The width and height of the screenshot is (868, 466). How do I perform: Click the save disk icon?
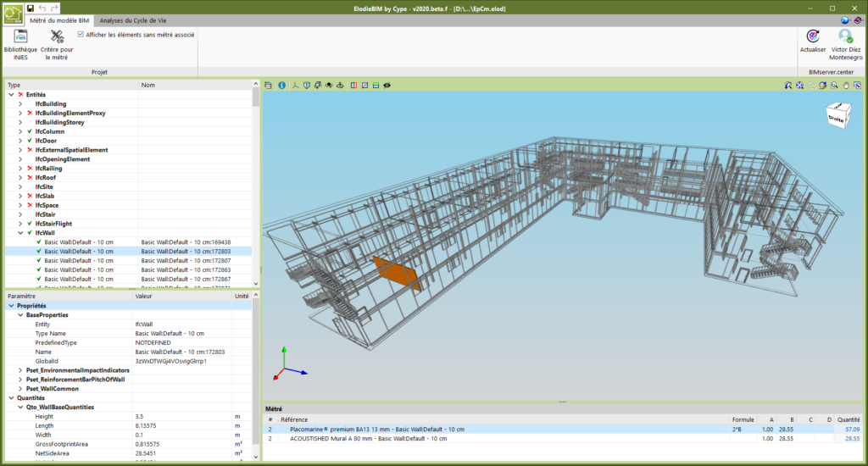31,8
